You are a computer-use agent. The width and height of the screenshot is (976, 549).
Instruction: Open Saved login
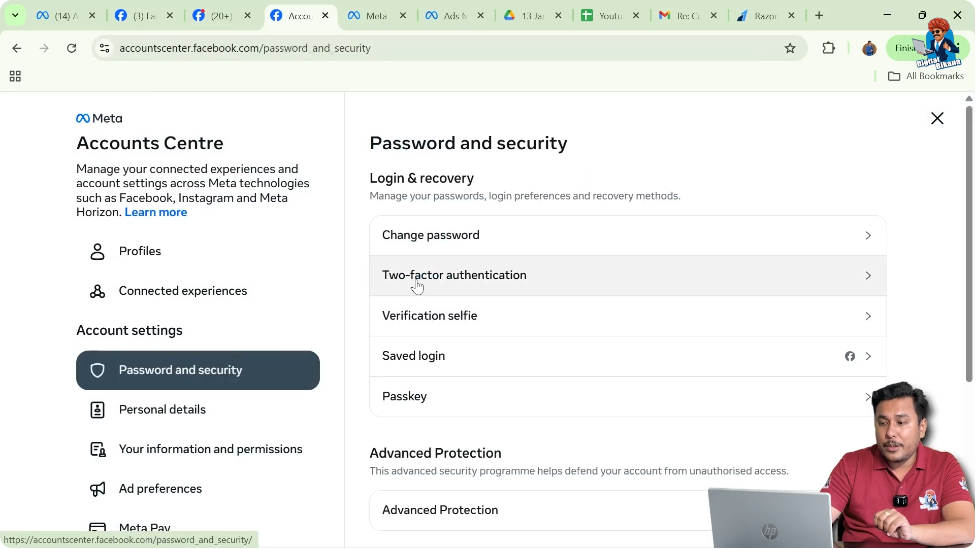click(x=627, y=356)
